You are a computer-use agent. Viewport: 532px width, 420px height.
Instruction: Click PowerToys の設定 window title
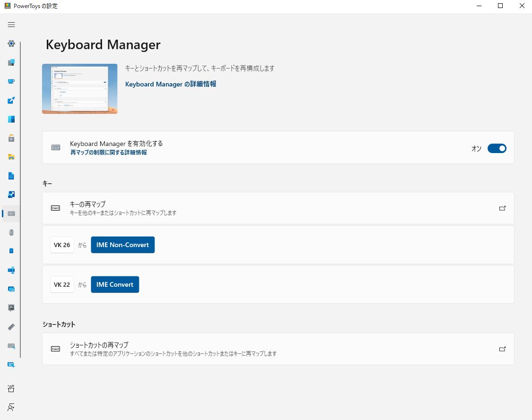(x=35, y=6)
